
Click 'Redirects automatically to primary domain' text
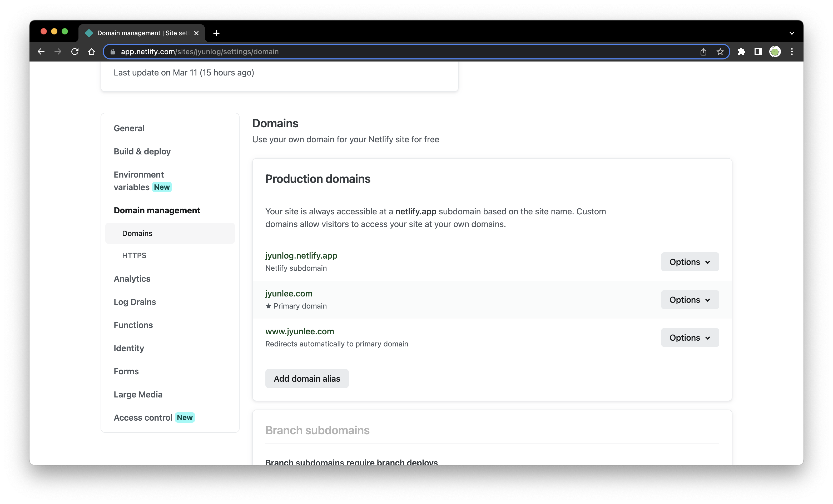(337, 344)
